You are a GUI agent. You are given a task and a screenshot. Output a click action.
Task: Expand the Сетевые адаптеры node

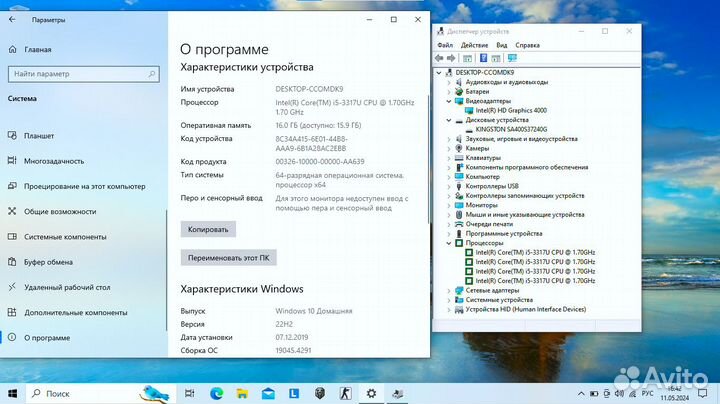(449, 290)
